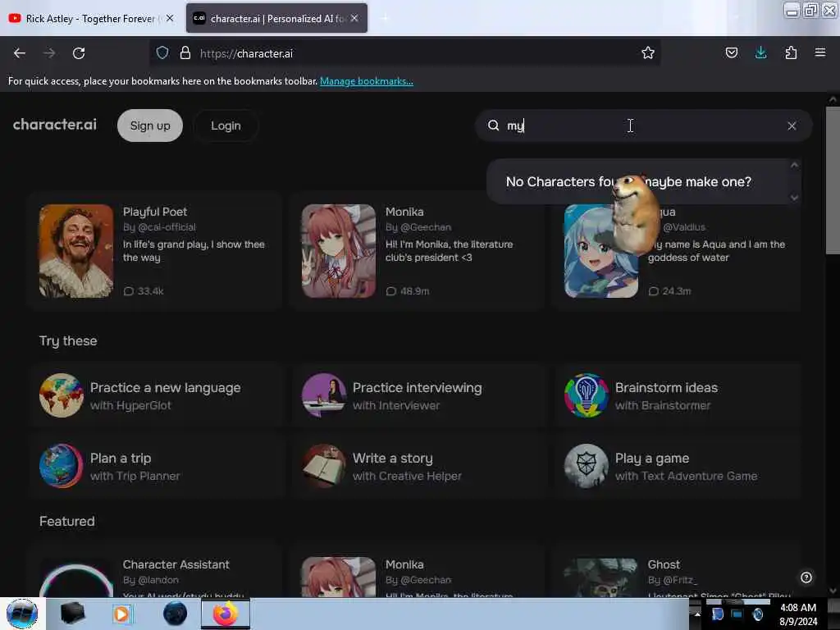Click the Sign up button

150,126
